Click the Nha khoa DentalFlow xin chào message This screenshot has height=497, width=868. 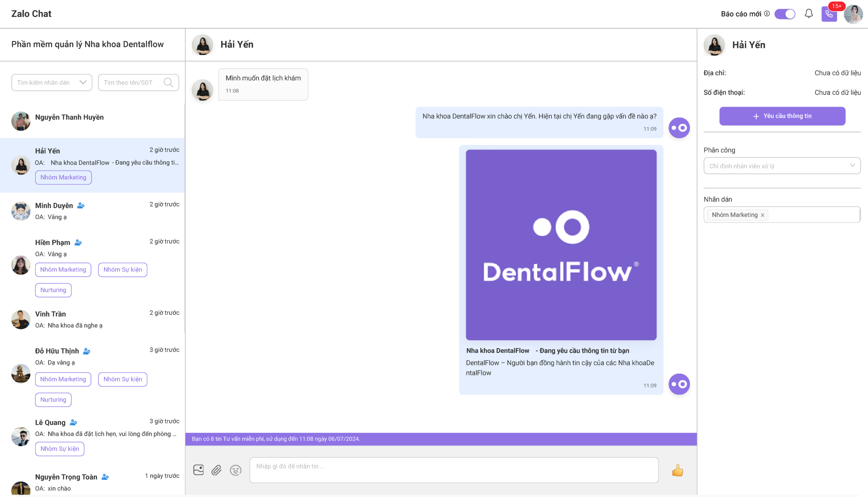point(539,122)
